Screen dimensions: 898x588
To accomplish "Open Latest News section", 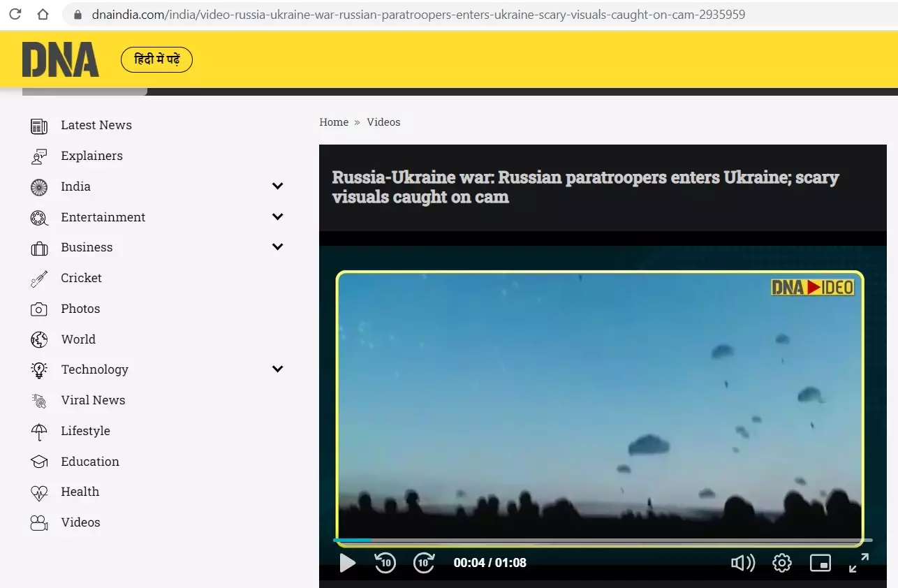I will 96,126.
